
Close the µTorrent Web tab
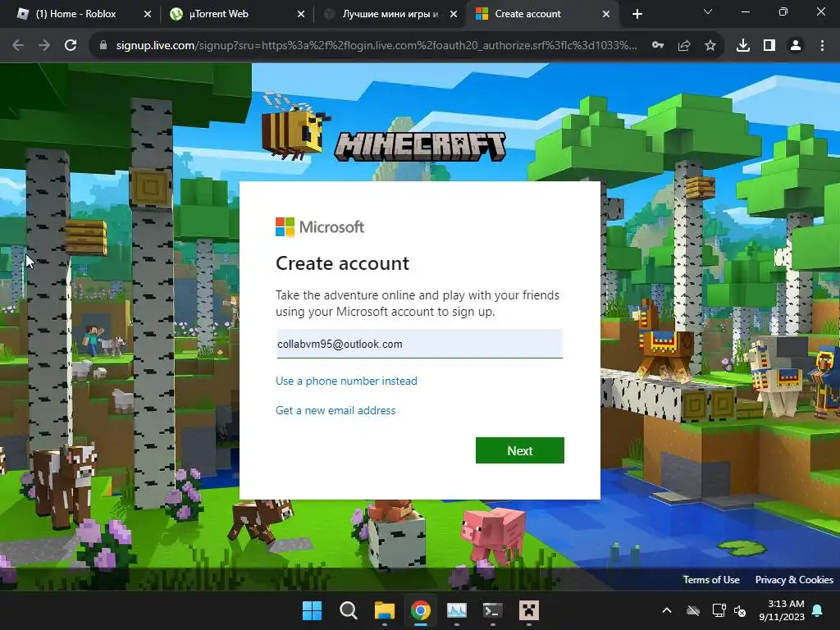click(x=301, y=14)
